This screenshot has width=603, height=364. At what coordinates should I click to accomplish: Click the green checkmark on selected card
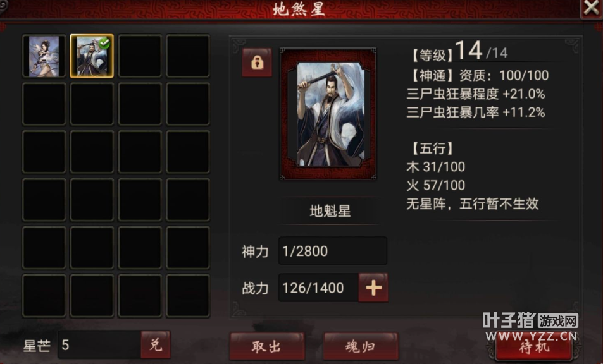coord(104,44)
